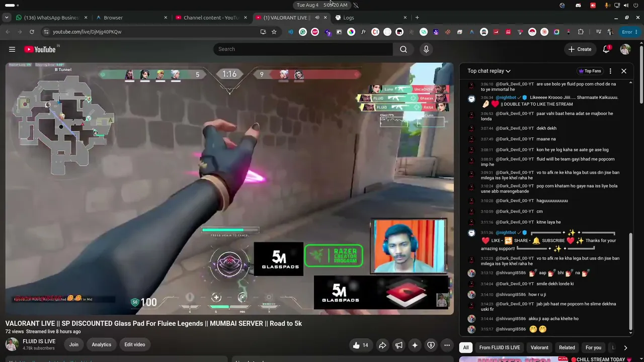Close the WhatsApp Business tab
Viewport: 644px width, 362px height.
click(x=86, y=18)
